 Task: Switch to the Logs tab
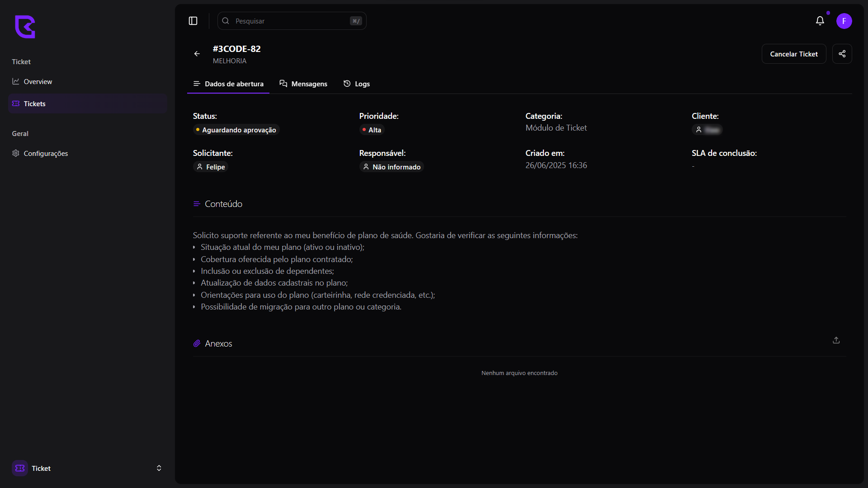(357, 84)
